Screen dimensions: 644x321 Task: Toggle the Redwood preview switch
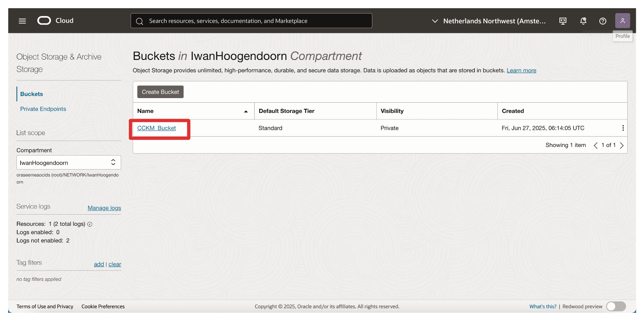pos(616,306)
